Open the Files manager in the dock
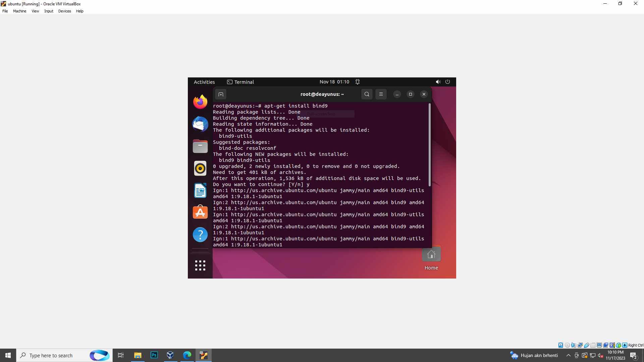The image size is (644, 362). tap(200, 146)
